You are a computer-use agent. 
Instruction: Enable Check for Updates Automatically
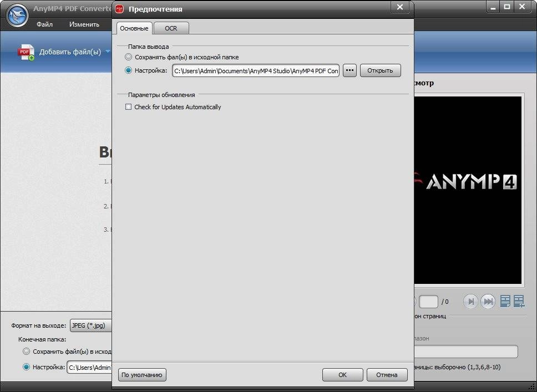point(129,107)
